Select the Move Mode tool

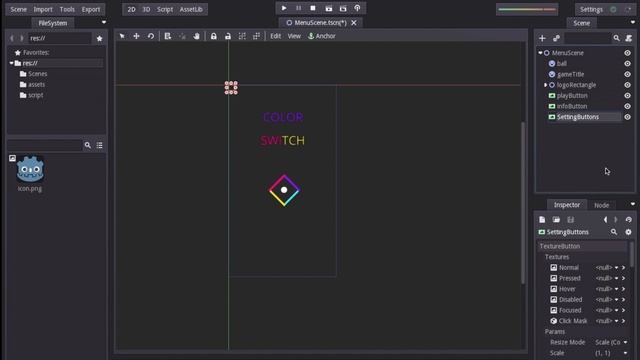click(136, 36)
